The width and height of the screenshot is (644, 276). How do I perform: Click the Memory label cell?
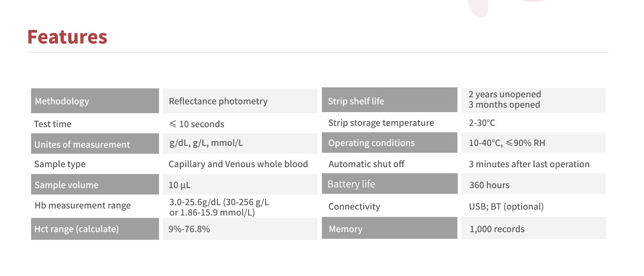point(389,229)
